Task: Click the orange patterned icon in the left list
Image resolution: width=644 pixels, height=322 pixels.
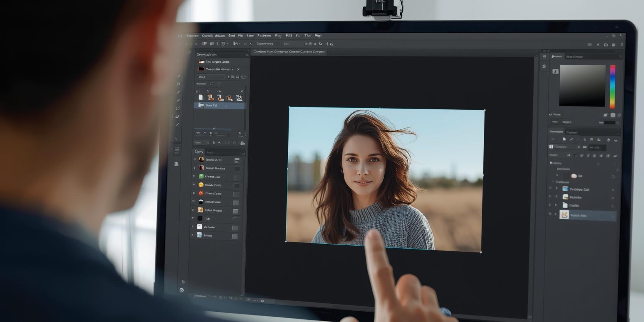Action: (x=200, y=210)
